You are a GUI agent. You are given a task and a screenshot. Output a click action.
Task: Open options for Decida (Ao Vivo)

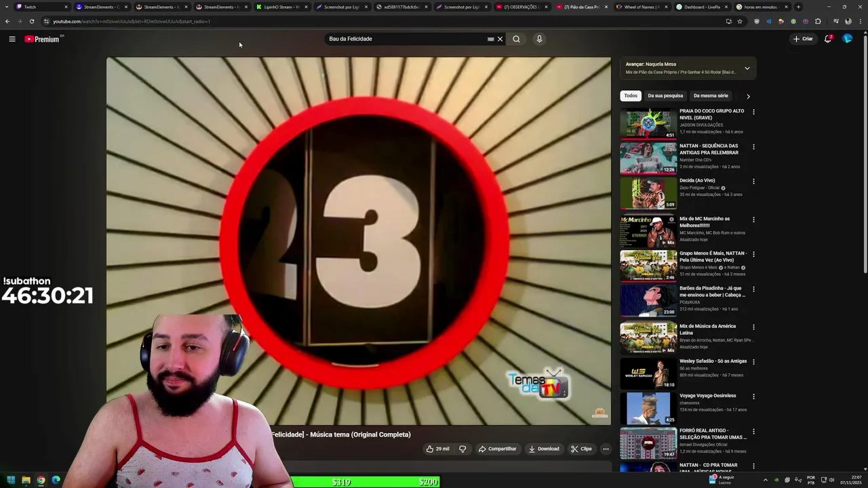753,182
